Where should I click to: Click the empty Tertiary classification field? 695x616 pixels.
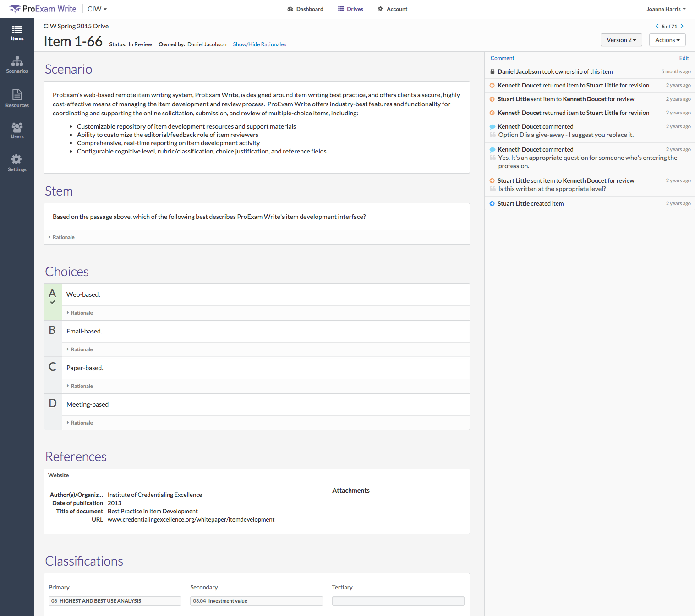point(398,601)
